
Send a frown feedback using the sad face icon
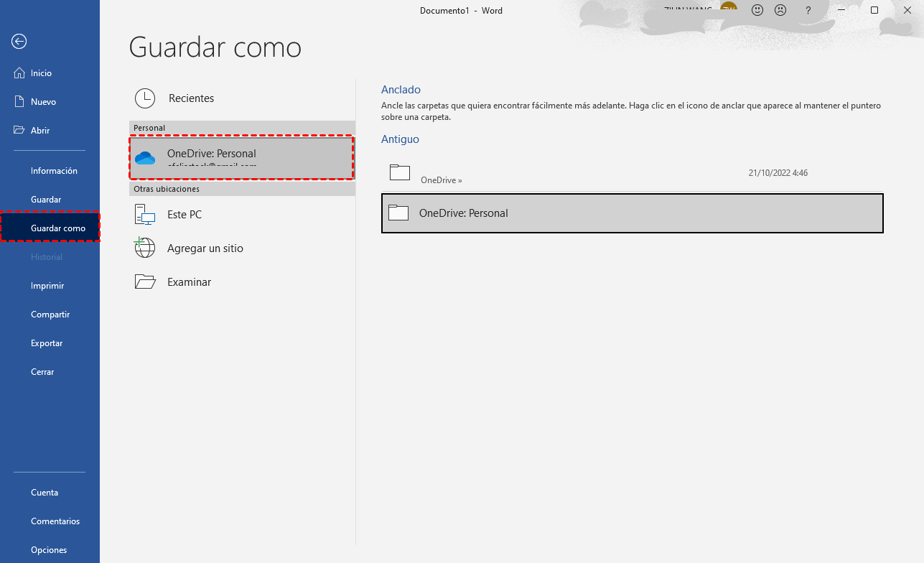coord(780,10)
